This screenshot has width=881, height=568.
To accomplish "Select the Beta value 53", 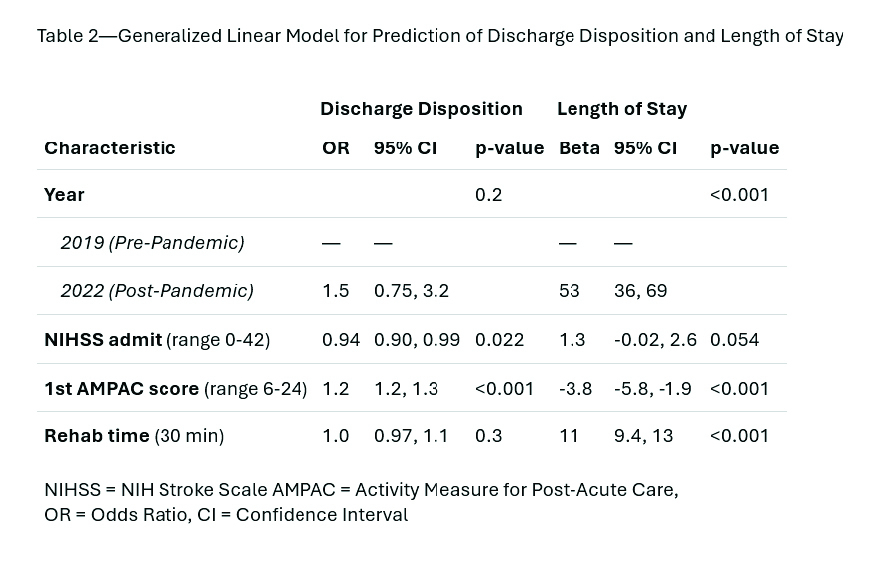I will 569,291.
